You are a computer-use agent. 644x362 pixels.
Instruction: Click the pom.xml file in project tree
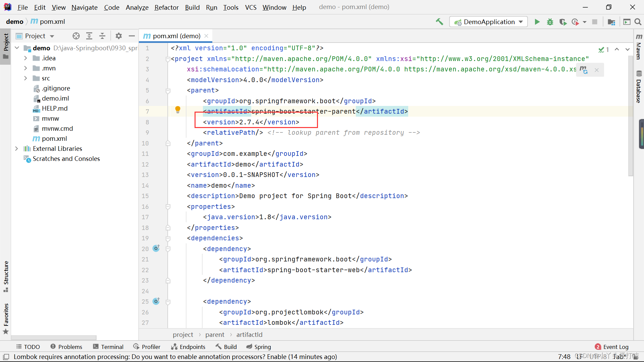tap(54, 138)
